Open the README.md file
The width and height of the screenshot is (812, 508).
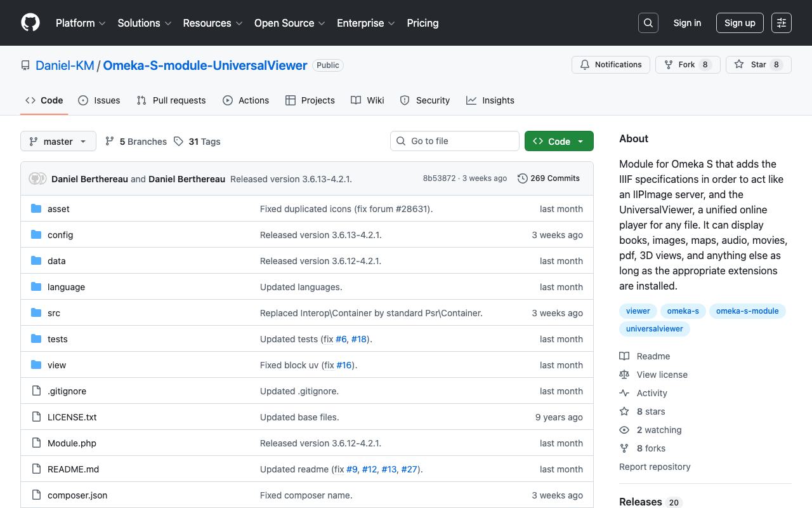click(73, 469)
